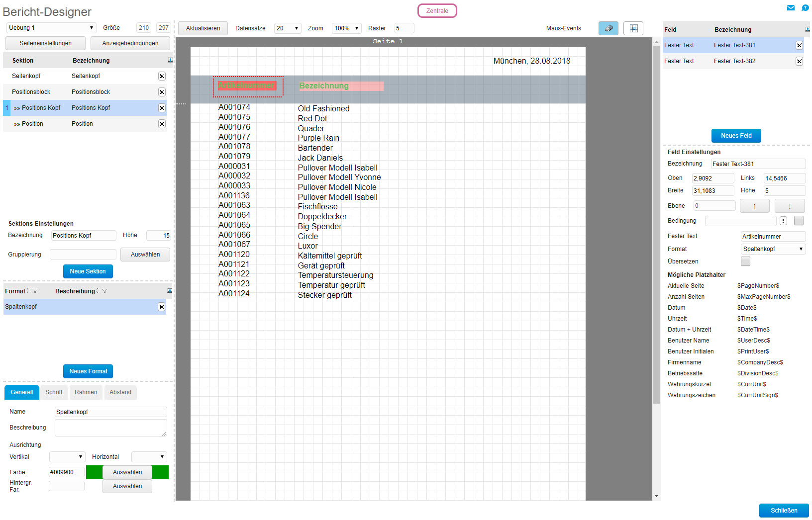Delete the Positions Kopf section row
Image resolution: width=812 pixels, height=520 pixels.
[x=162, y=108]
